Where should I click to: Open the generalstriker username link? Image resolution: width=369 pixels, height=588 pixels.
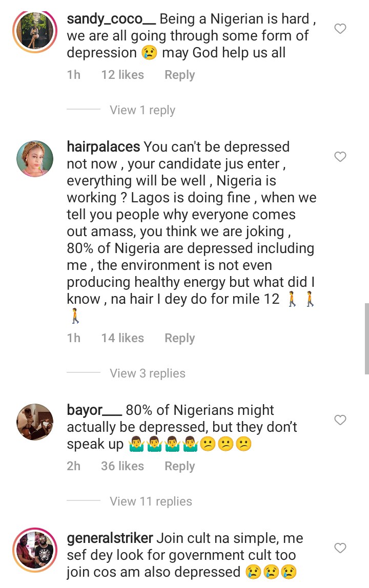point(110,538)
